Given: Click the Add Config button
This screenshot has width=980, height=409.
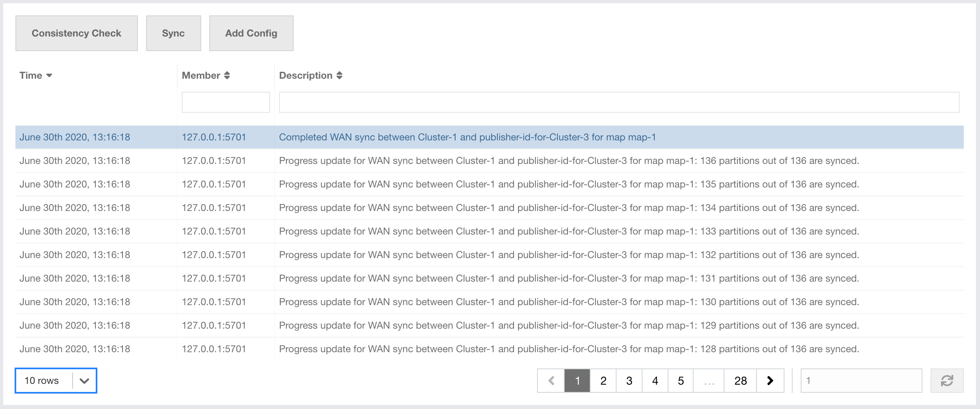Looking at the screenshot, I should [251, 33].
